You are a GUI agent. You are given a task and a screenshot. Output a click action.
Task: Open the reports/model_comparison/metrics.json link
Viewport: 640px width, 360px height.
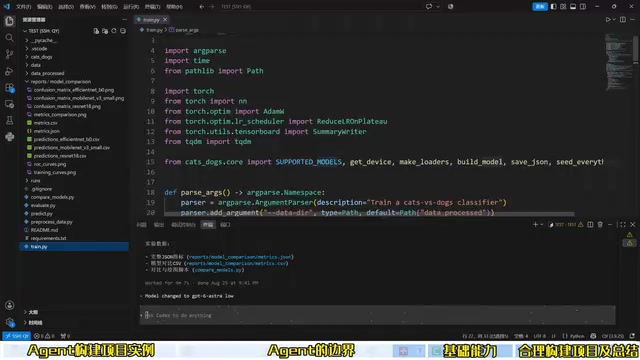(240, 257)
